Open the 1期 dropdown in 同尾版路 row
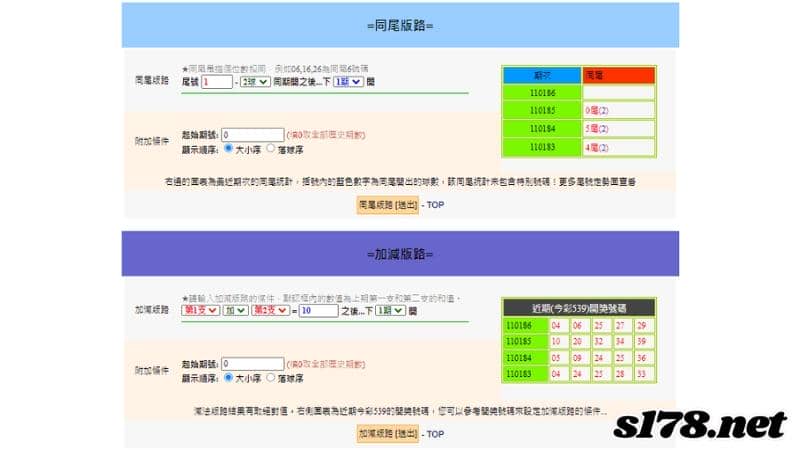The width and height of the screenshot is (800, 450). pos(348,82)
